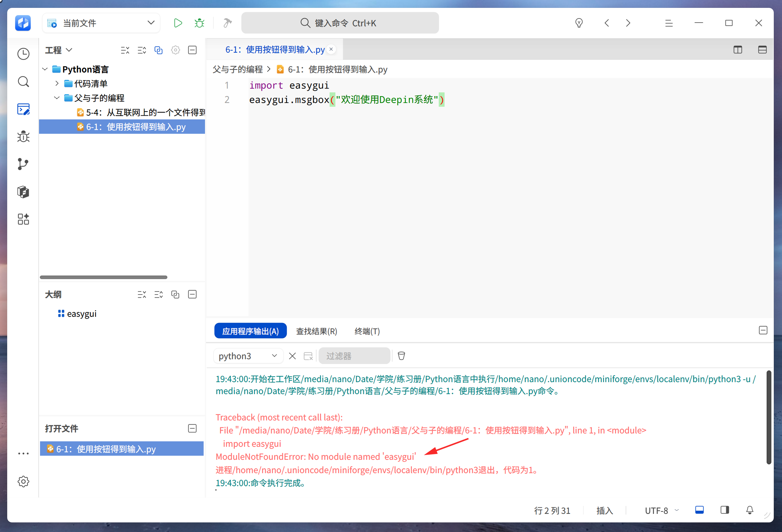Open the recent history clock icon in sidebar
The height and width of the screenshot is (532, 782).
(23, 54)
